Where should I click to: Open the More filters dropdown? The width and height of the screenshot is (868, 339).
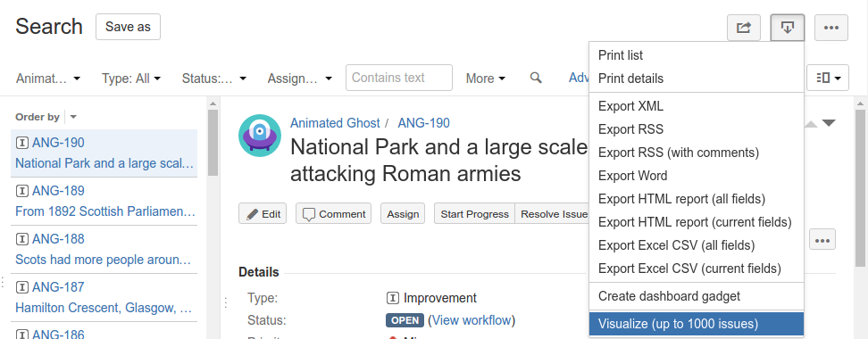pos(486,79)
